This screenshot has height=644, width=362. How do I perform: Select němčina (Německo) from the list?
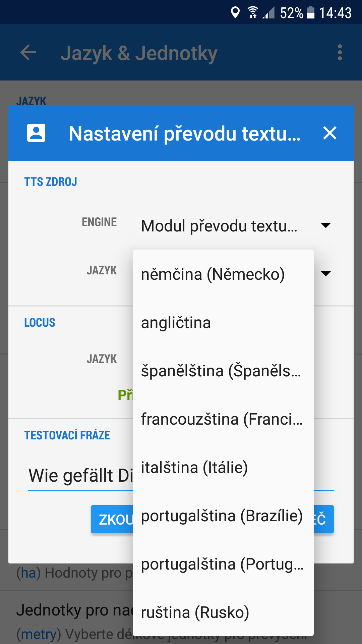(213, 274)
